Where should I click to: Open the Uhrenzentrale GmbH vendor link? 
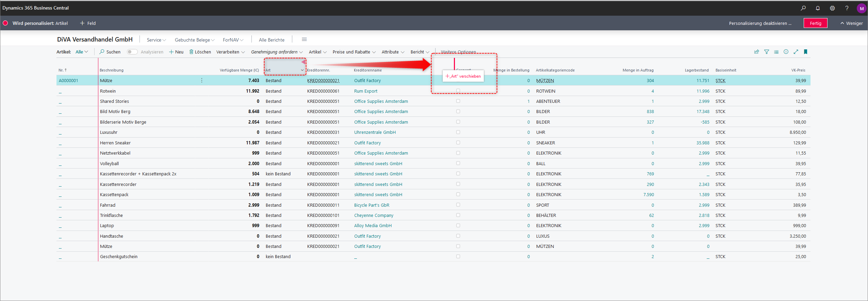(375, 132)
